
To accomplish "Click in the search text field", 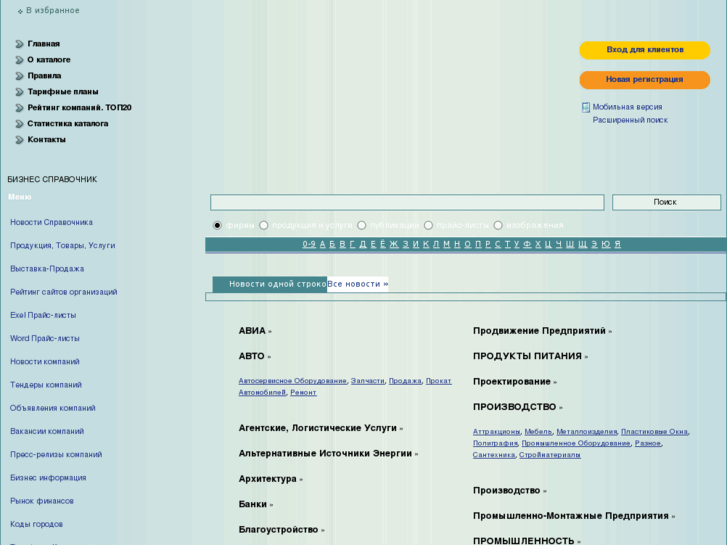I will tap(407, 202).
